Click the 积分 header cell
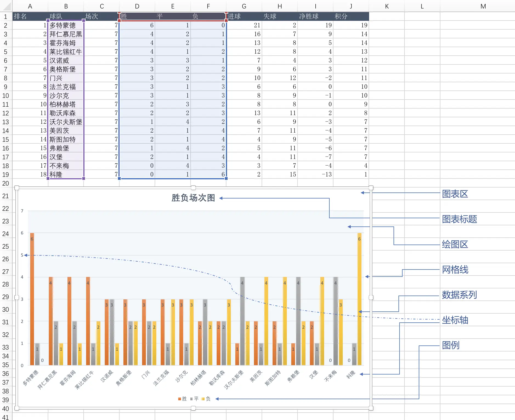 (351, 16)
